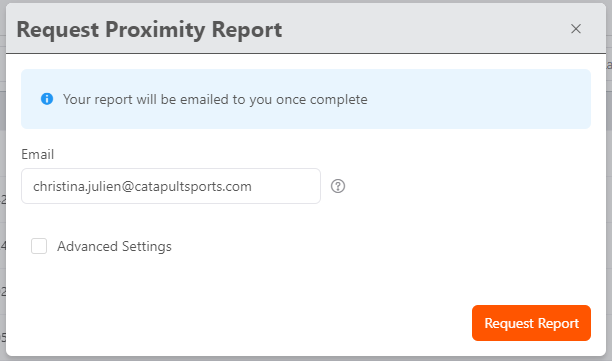Click the dialog header bar
Viewport: 612px width, 361px height.
pyautogui.click(x=306, y=28)
